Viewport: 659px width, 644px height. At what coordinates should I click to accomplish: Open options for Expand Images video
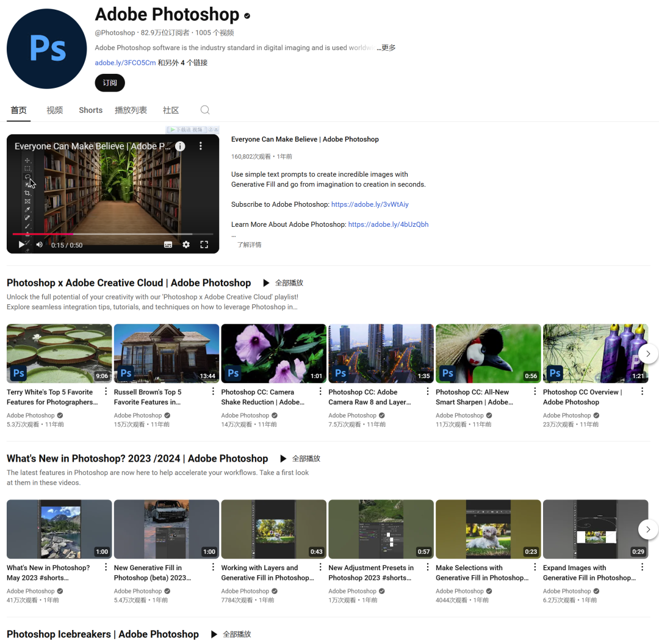click(x=642, y=567)
